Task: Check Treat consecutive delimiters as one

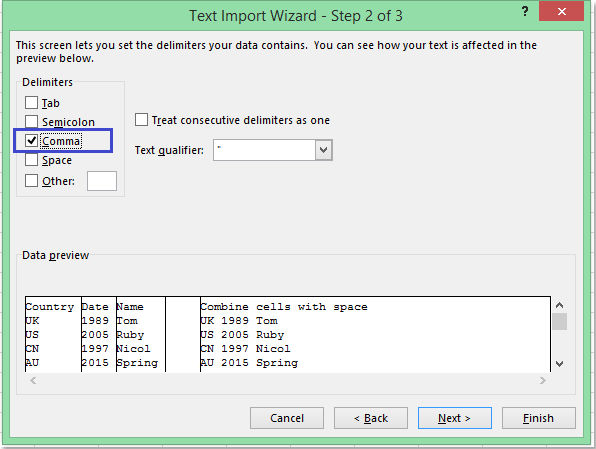Action: (141, 120)
